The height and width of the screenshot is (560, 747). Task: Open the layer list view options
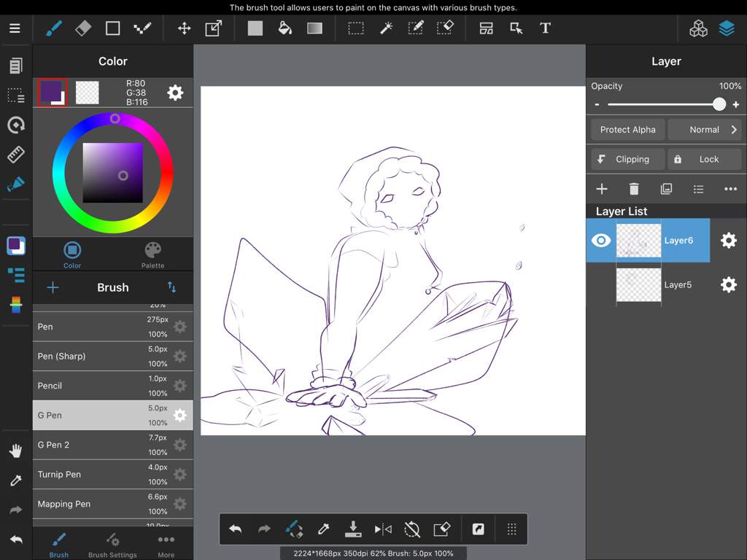click(698, 189)
